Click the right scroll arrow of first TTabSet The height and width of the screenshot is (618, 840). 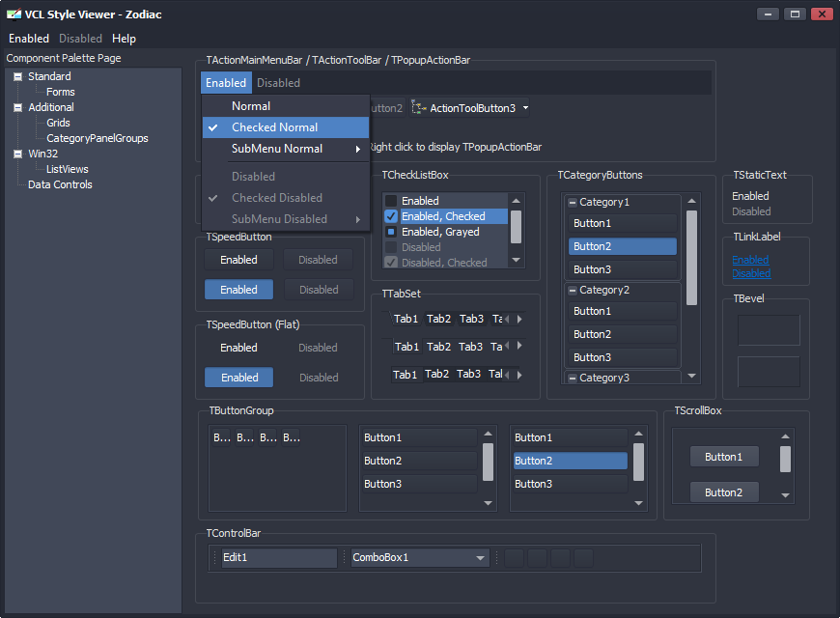519,319
